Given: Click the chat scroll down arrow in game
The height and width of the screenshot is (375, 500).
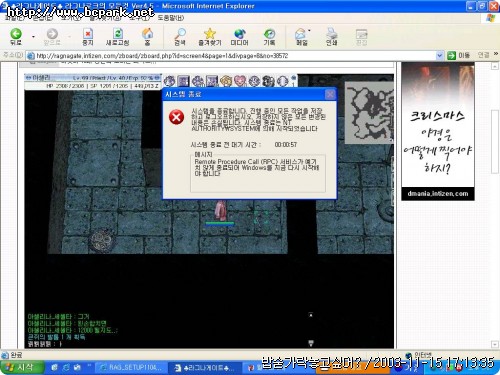Looking at the screenshot, I should pos(311,343).
